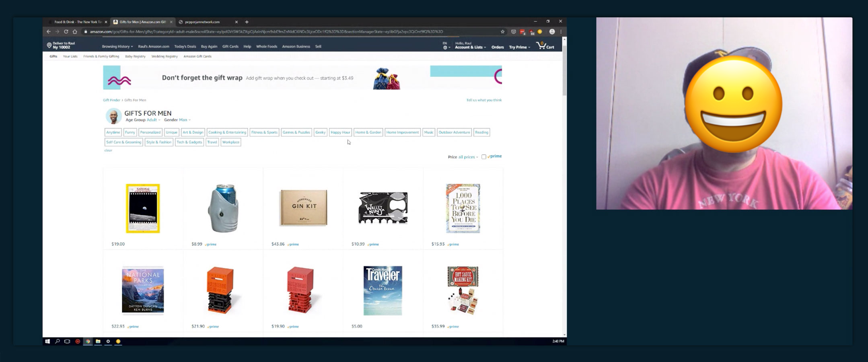Select Baby Registry in the sub-navigation
Image resolution: width=868 pixels, height=362 pixels.
[135, 57]
